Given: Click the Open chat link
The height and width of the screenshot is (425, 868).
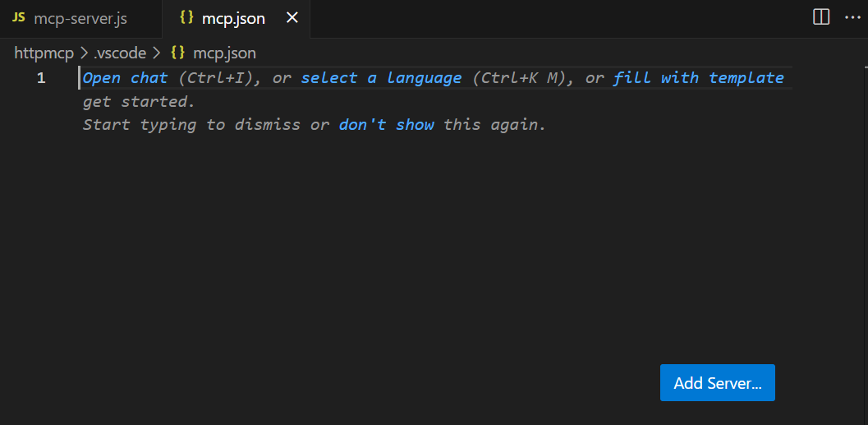Looking at the screenshot, I should coord(125,78).
